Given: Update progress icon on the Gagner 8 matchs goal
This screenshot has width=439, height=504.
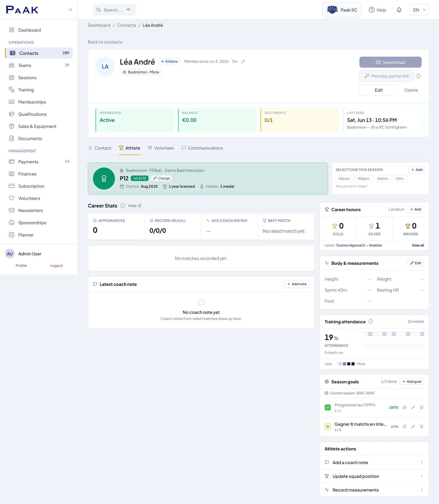Looking at the screenshot, I should pos(404,426).
